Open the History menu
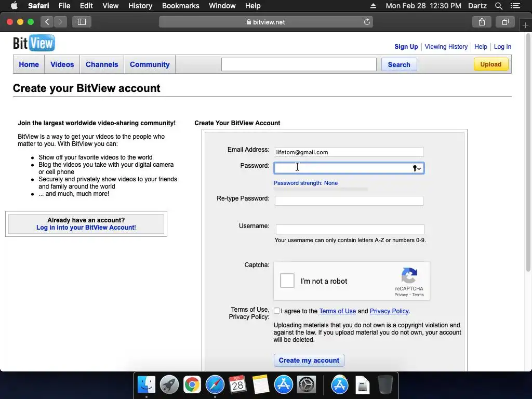Screen dimensions: 532x399 click(x=140, y=6)
